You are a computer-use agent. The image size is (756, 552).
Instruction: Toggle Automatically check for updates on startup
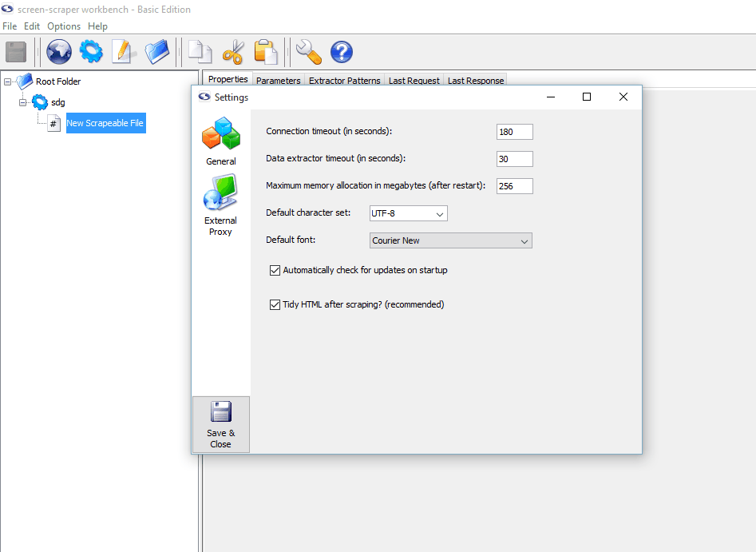(275, 270)
